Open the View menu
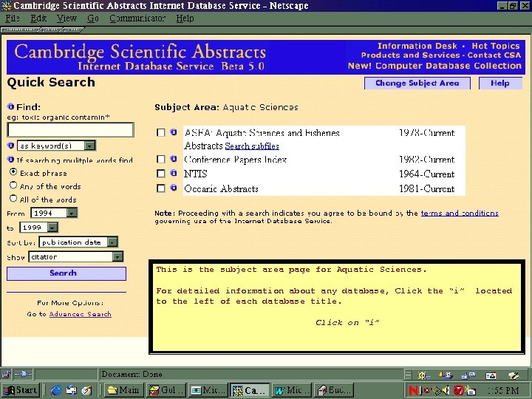Image resolution: width=532 pixels, height=399 pixels. (x=66, y=18)
